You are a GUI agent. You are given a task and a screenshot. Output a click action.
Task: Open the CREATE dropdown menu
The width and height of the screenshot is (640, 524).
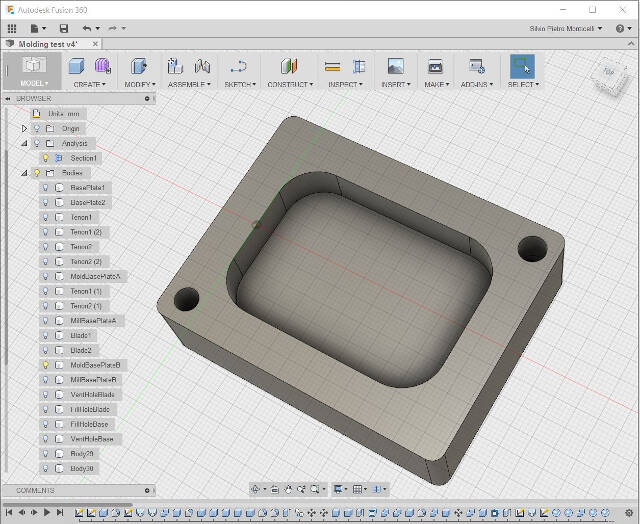click(x=89, y=84)
